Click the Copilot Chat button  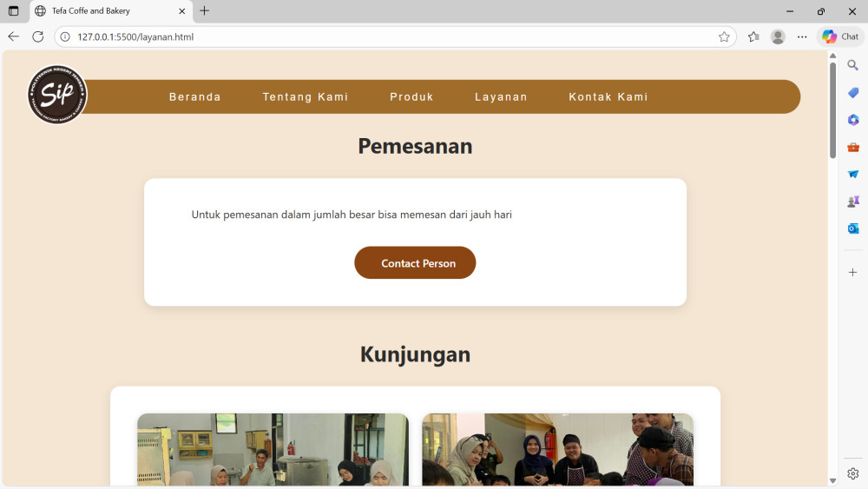840,36
